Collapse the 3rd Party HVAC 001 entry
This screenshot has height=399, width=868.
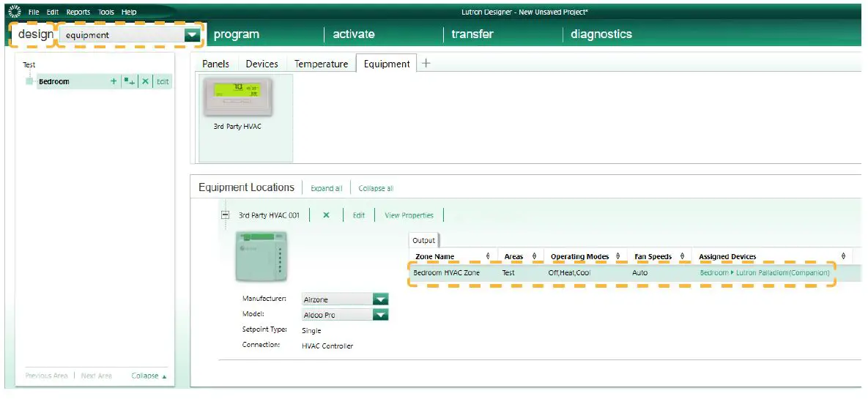click(226, 215)
